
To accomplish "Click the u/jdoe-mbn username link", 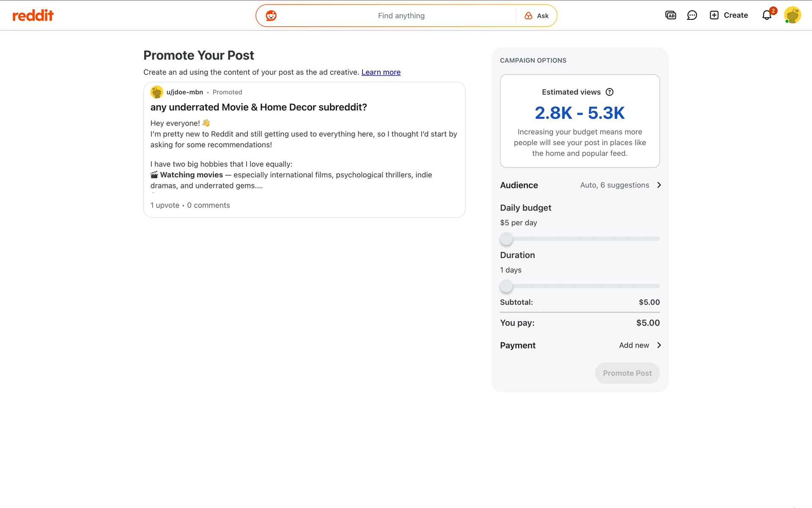I will 184,92.
